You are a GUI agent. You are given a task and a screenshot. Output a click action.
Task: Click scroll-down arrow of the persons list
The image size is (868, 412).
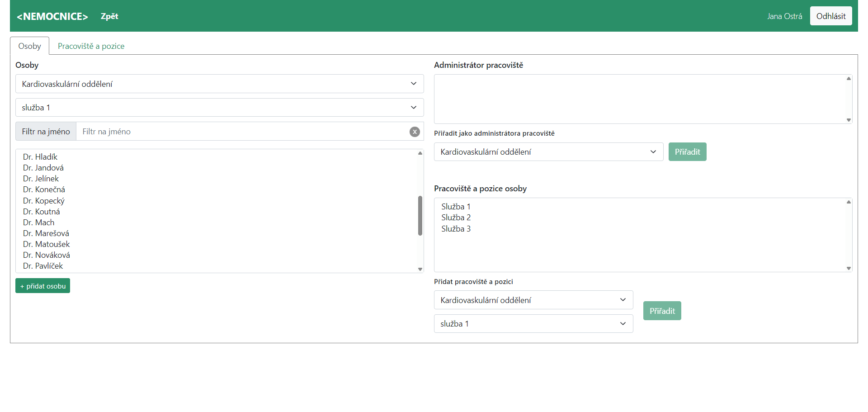[x=420, y=269]
